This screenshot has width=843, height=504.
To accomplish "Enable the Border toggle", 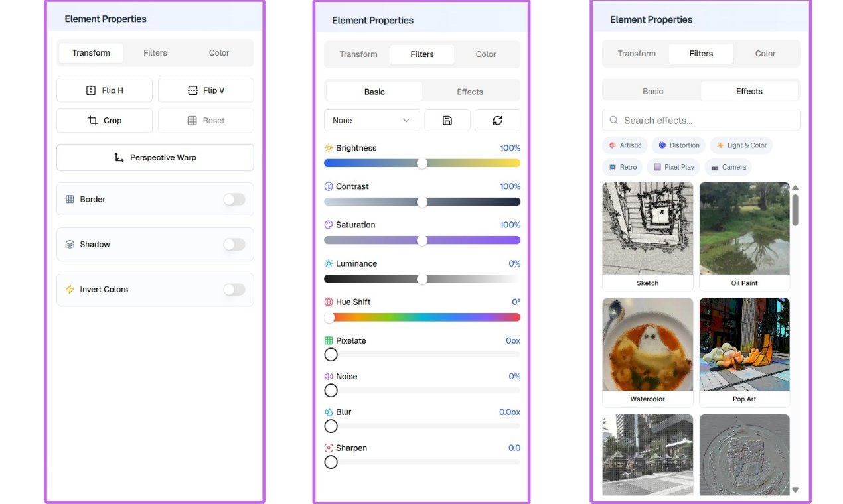I will coord(234,199).
